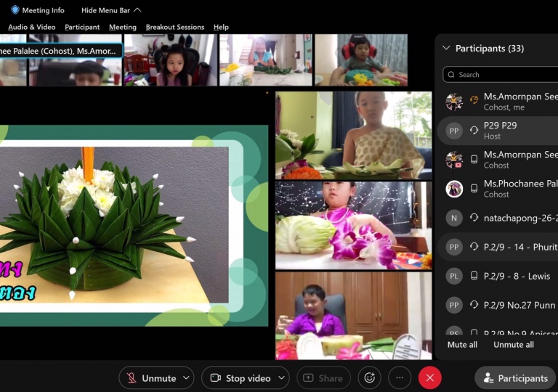Image resolution: width=558 pixels, height=392 pixels.
Task: Toggle the Participants panel button
Action: [515, 378]
